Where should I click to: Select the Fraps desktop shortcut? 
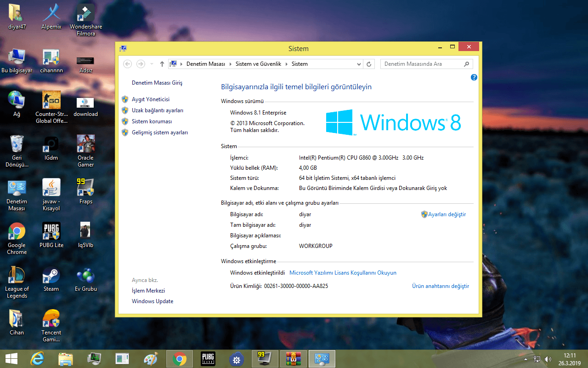tap(86, 192)
